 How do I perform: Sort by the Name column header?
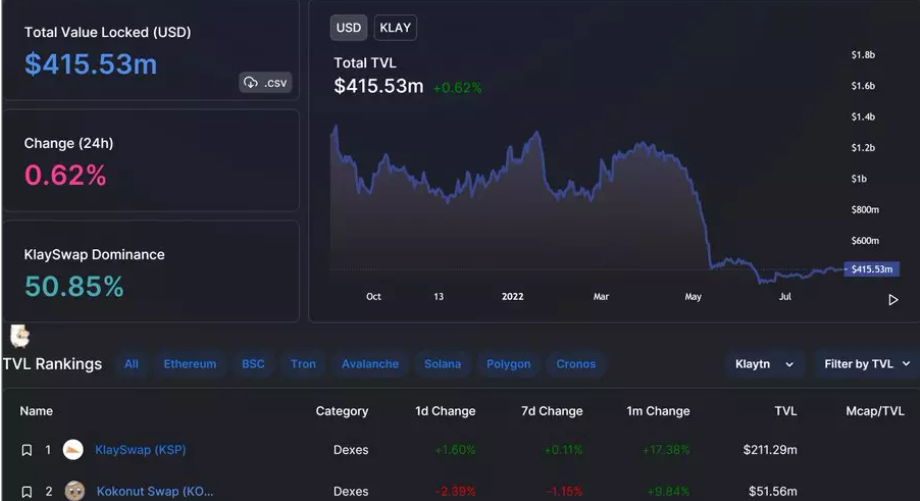coord(36,411)
